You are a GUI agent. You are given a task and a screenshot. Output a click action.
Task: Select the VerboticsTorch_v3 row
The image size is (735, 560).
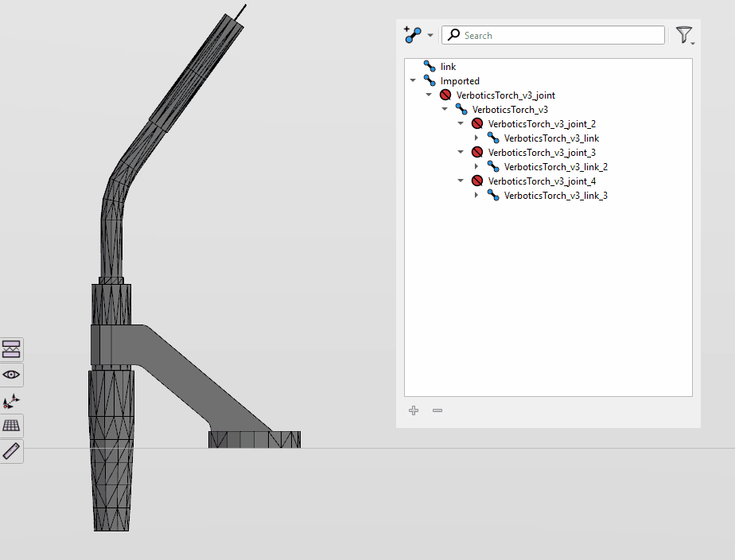click(548, 110)
